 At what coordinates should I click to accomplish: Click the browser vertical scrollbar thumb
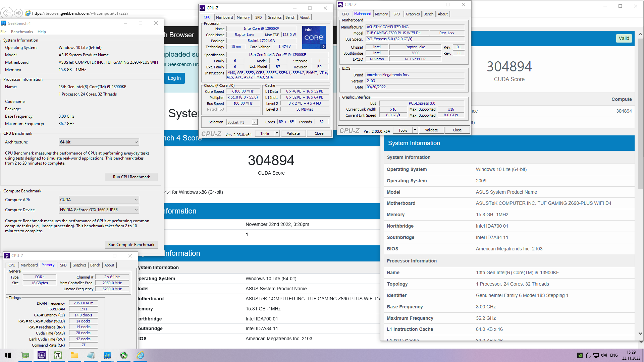point(640,114)
